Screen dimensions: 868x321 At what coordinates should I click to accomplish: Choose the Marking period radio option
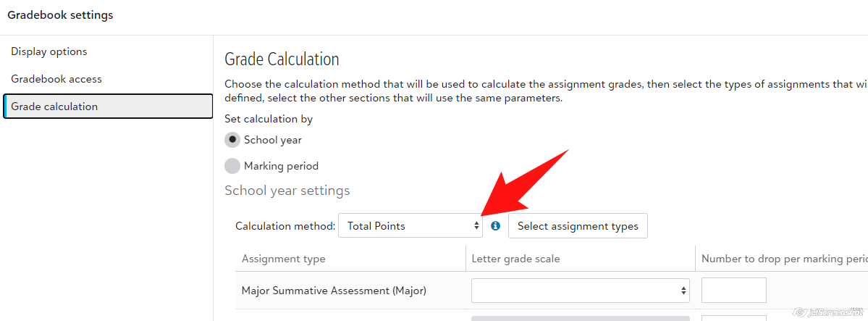[232, 166]
